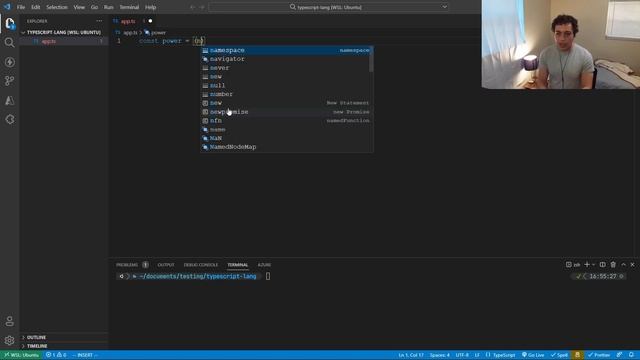
Task: Switch to the TERMINAL panel tab
Action: 238,265
